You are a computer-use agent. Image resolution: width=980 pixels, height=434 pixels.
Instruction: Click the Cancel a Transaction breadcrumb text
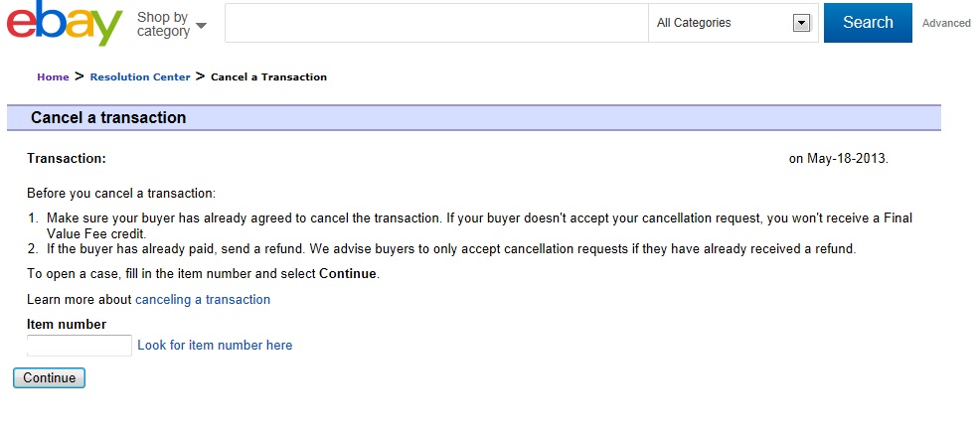coord(268,76)
